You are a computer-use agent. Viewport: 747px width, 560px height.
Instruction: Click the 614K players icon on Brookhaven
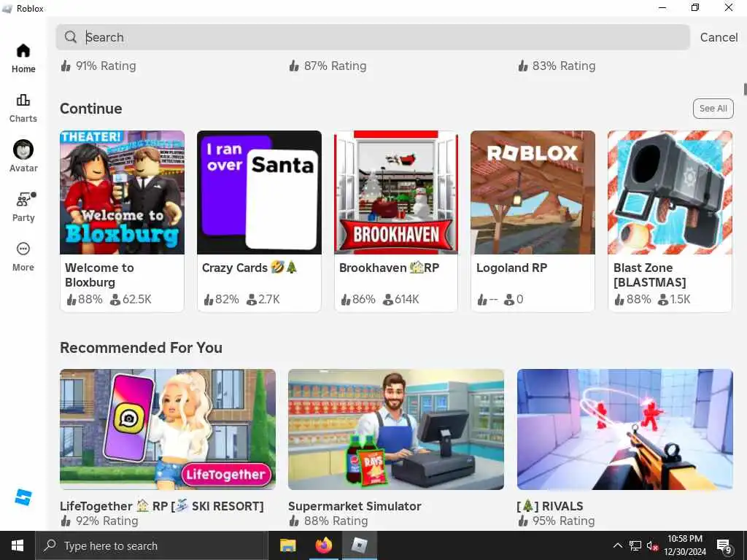coord(388,300)
